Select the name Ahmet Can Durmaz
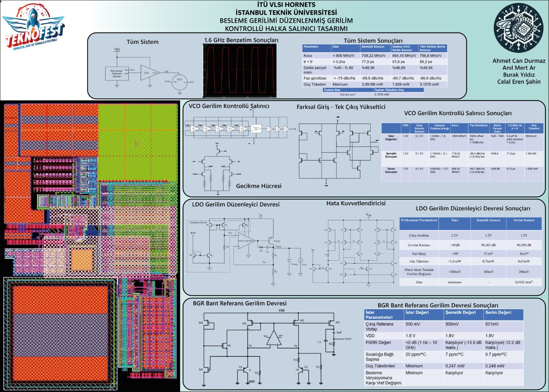549x392 pixels. point(519,61)
